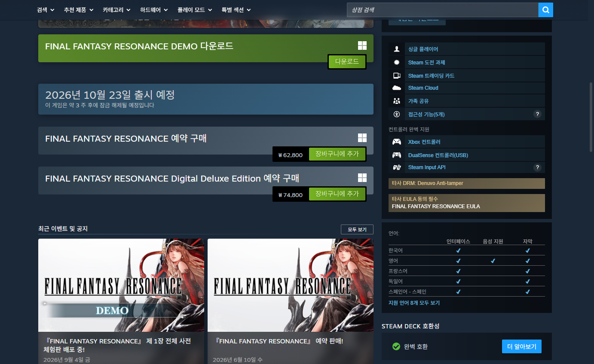Click the DualSense controller icon
Viewport: 594px width, 364px height.
click(x=397, y=155)
